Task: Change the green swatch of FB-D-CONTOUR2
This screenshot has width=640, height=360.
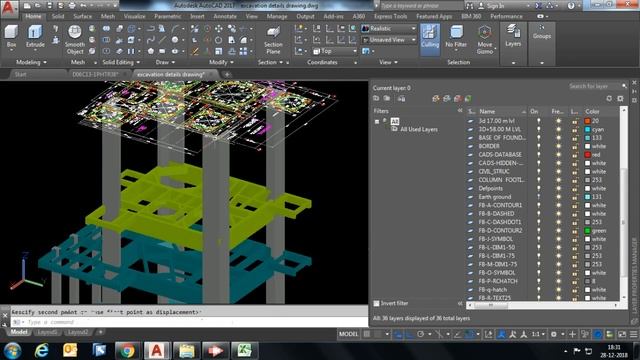Action: [x=587, y=231]
